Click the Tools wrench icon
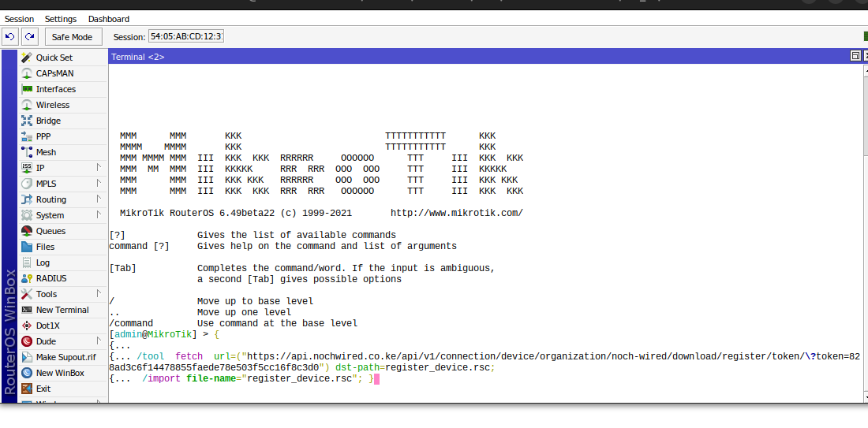Image resolution: width=868 pixels, height=428 pixels. tap(27, 294)
